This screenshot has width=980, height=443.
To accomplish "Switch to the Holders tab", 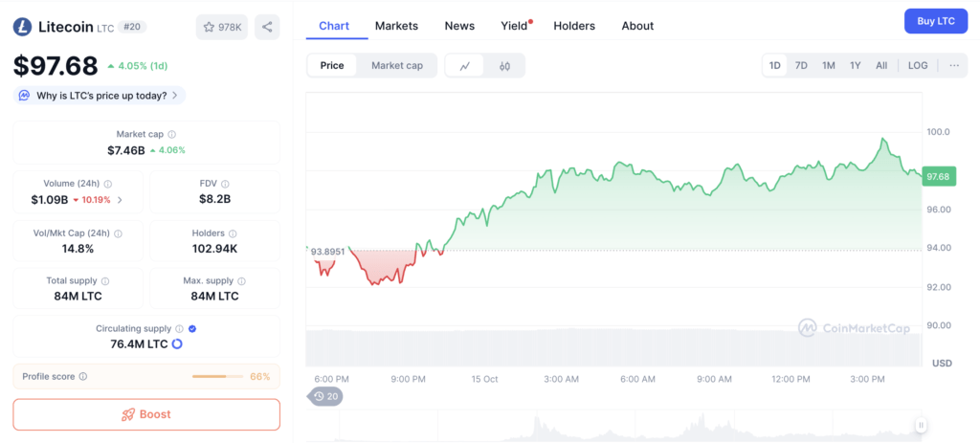I will click(x=574, y=26).
